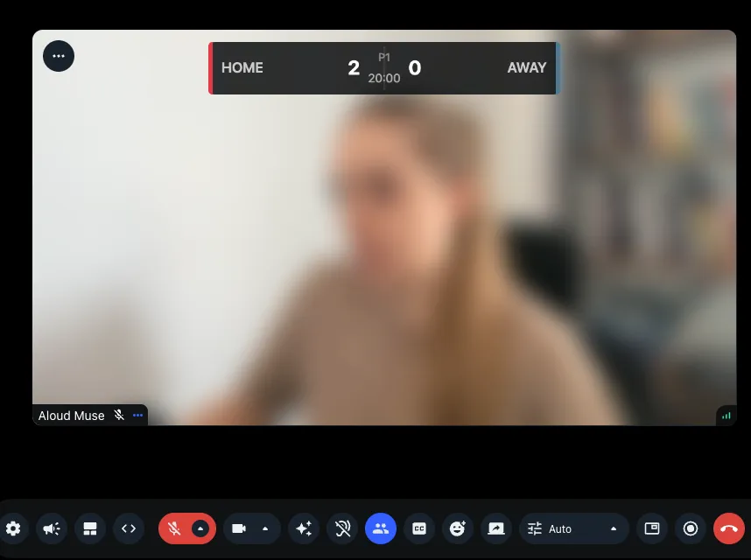
Task: Open the sparkle effects button
Action: [x=304, y=528]
